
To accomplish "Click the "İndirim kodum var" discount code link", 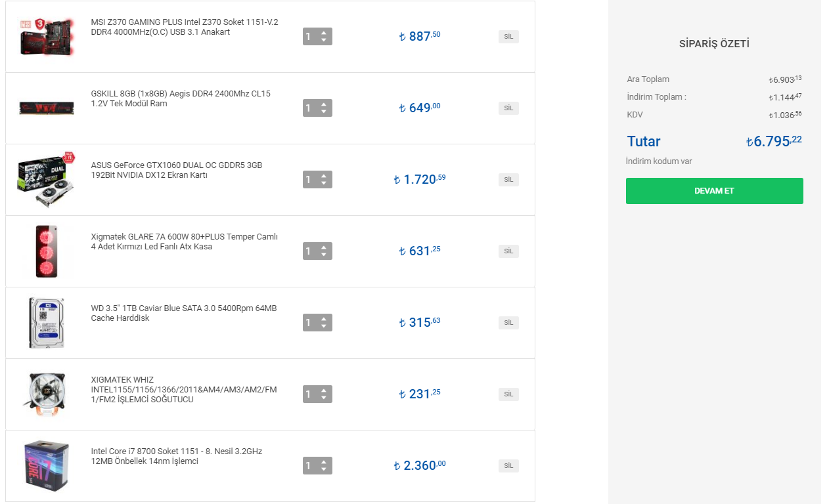I will coord(659,161).
